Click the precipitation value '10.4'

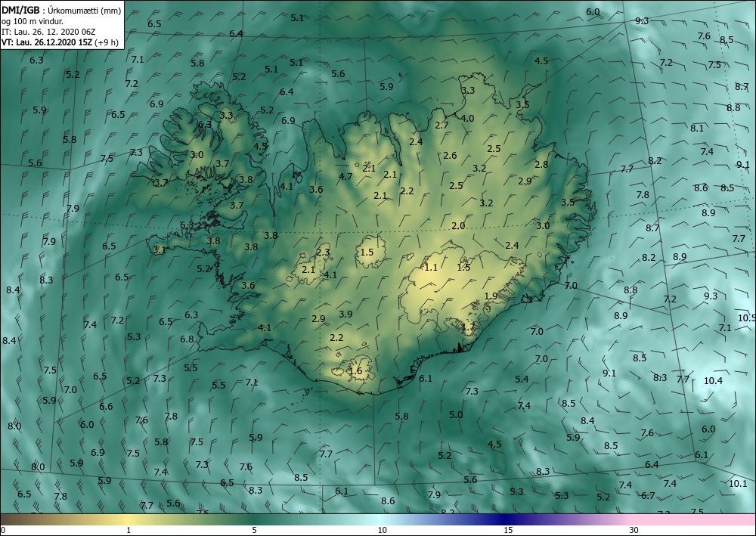tap(713, 380)
